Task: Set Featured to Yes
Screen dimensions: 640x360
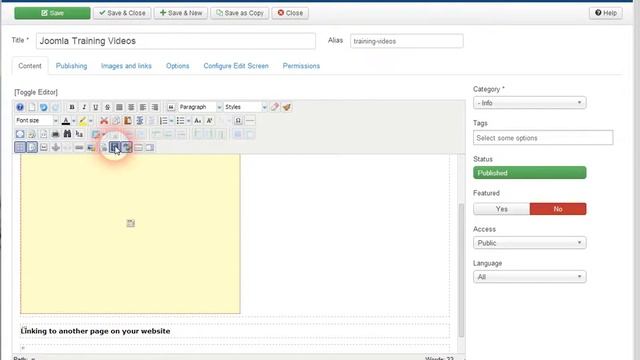Action: coord(502,209)
